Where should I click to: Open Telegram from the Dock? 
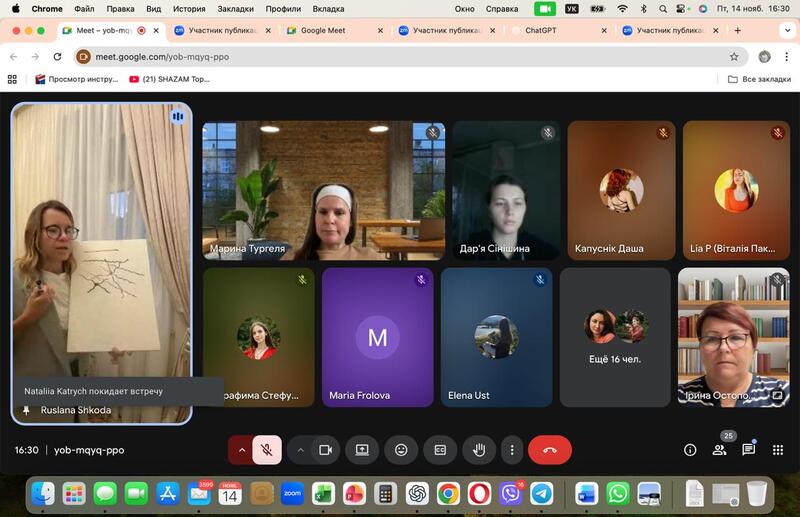tap(541, 493)
